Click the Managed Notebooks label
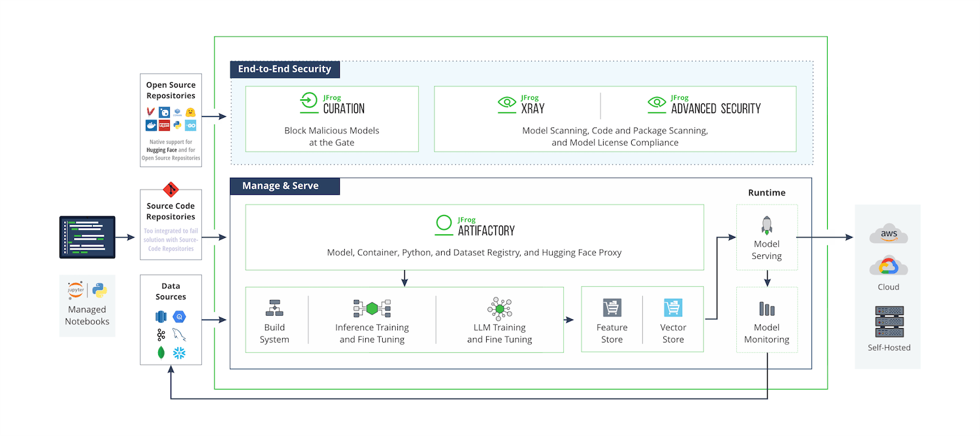Image resolution: width=980 pixels, height=436 pixels. (x=88, y=315)
